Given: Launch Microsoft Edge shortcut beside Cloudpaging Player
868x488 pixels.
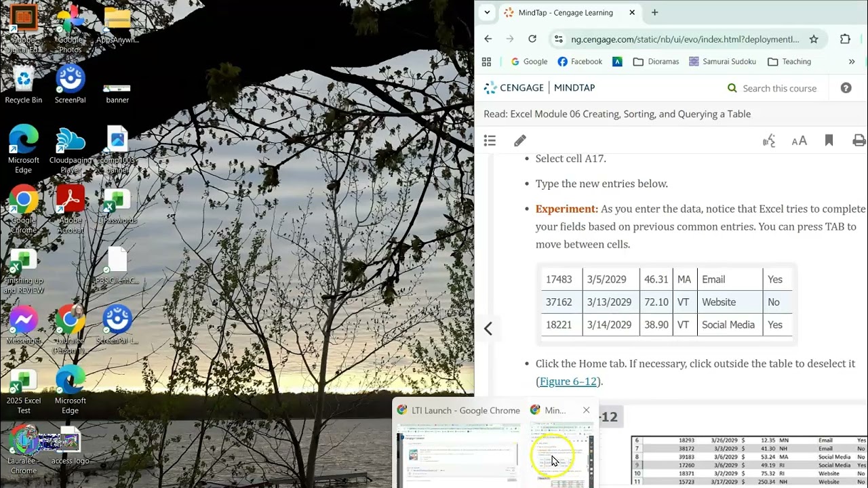Looking at the screenshot, I should point(24,149).
